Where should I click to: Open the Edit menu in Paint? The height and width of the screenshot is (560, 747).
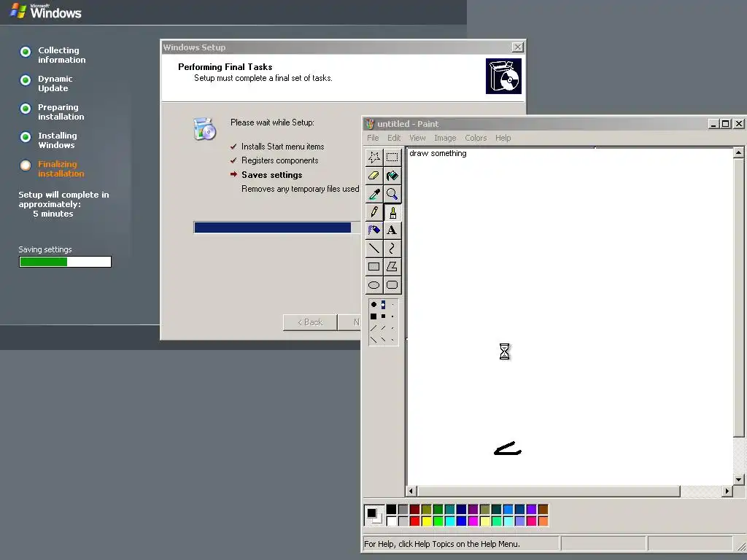coord(394,138)
